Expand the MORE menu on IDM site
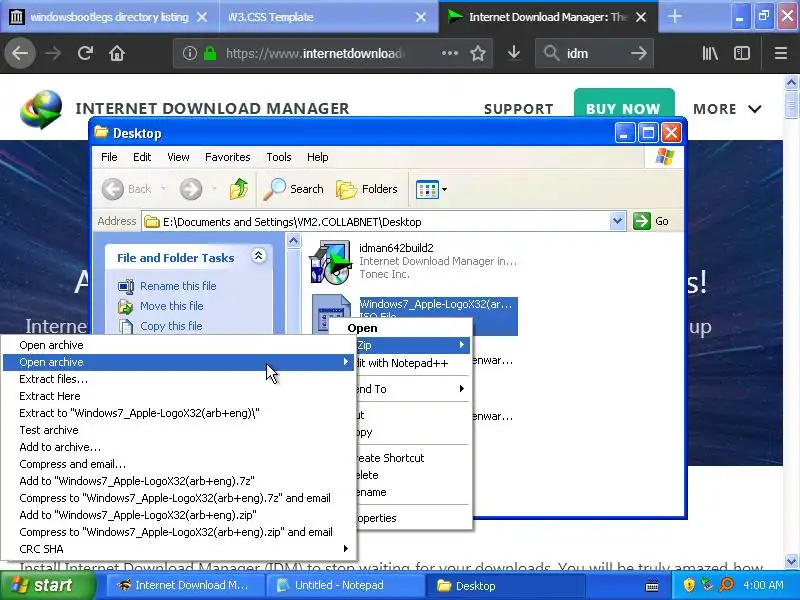Screen dimensions: 800x600 [x=727, y=109]
